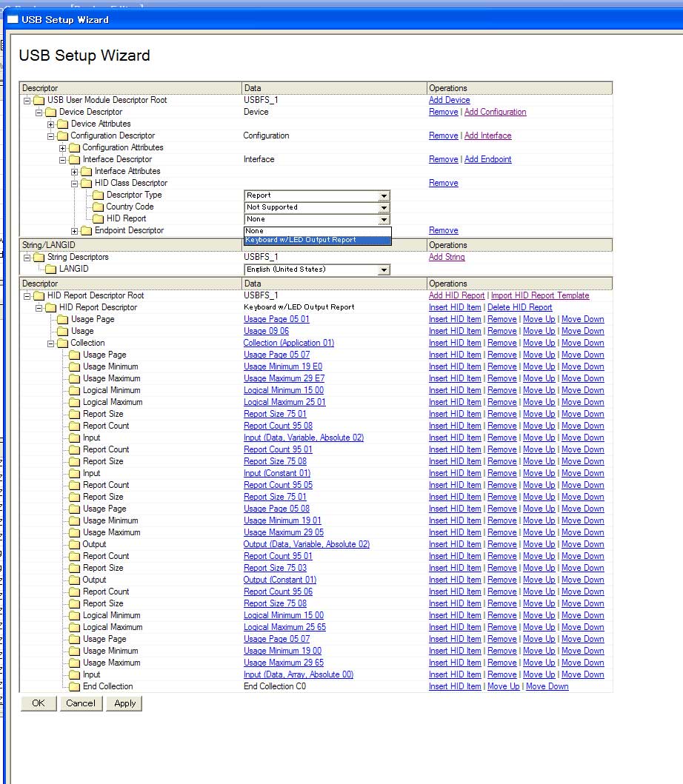Open the LANGID English (United States) dropdown

[x=317, y=269]
